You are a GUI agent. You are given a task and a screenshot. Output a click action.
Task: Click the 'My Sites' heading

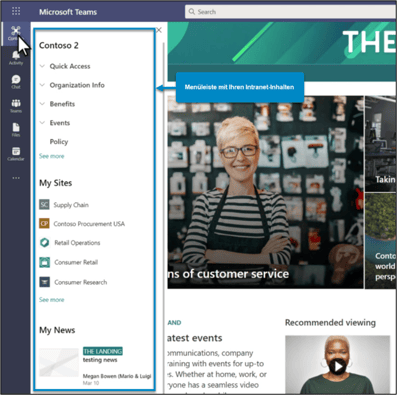pos(56,183)
